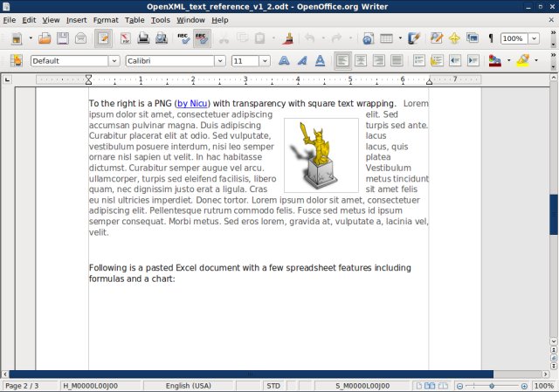Open New document dropdown arrow
The image size is (559, 392).
pos(31,38)
